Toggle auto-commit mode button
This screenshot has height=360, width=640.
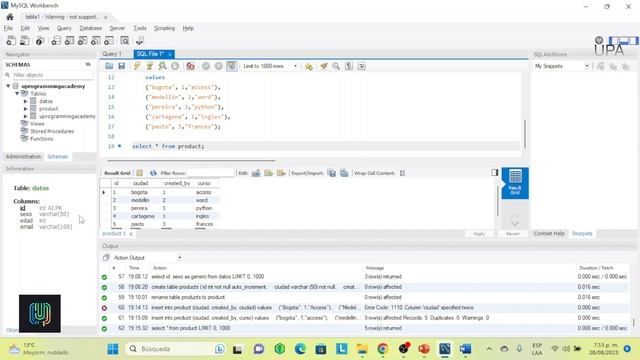[231, 66]
